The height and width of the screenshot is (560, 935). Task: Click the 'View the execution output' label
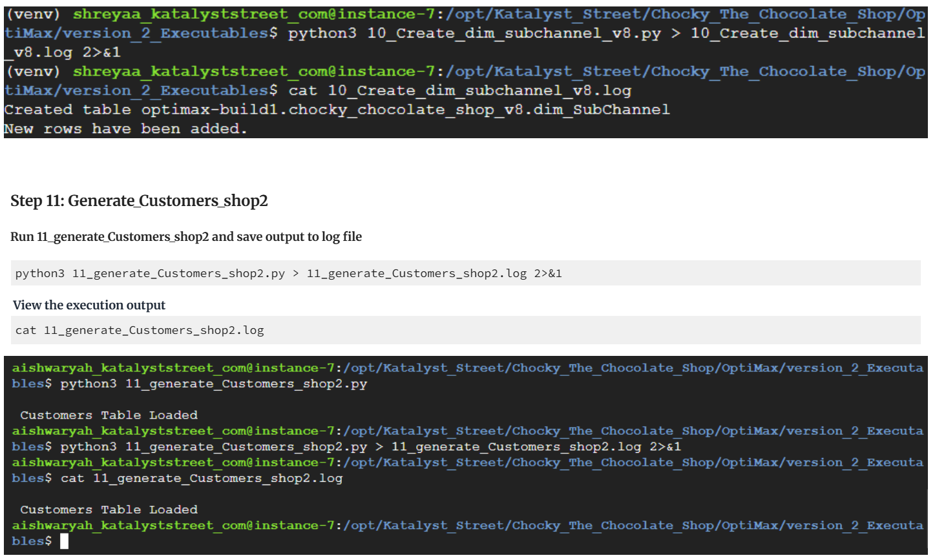point(89,305)
